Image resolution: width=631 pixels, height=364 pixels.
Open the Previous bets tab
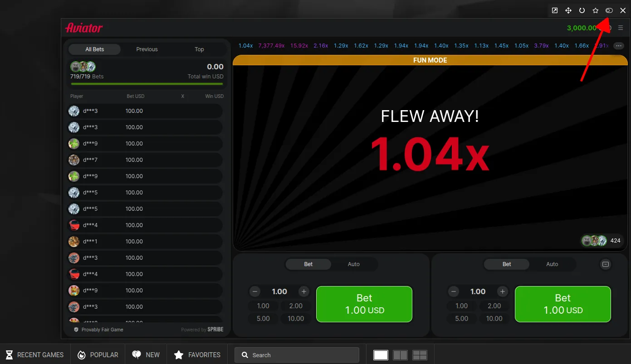(147, 49)
